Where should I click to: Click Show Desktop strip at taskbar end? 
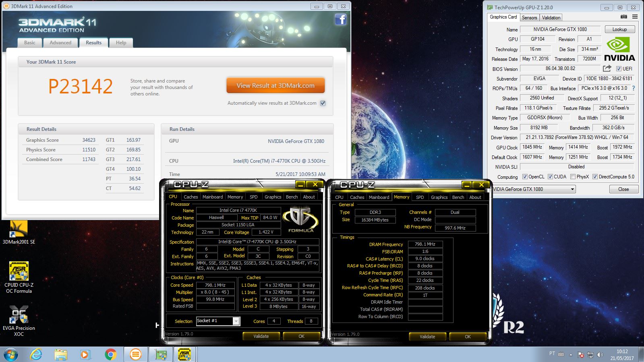[641, 354]
